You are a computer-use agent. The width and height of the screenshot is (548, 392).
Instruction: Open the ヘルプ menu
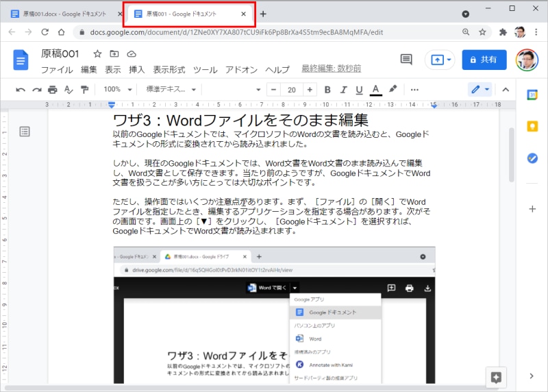277,70
